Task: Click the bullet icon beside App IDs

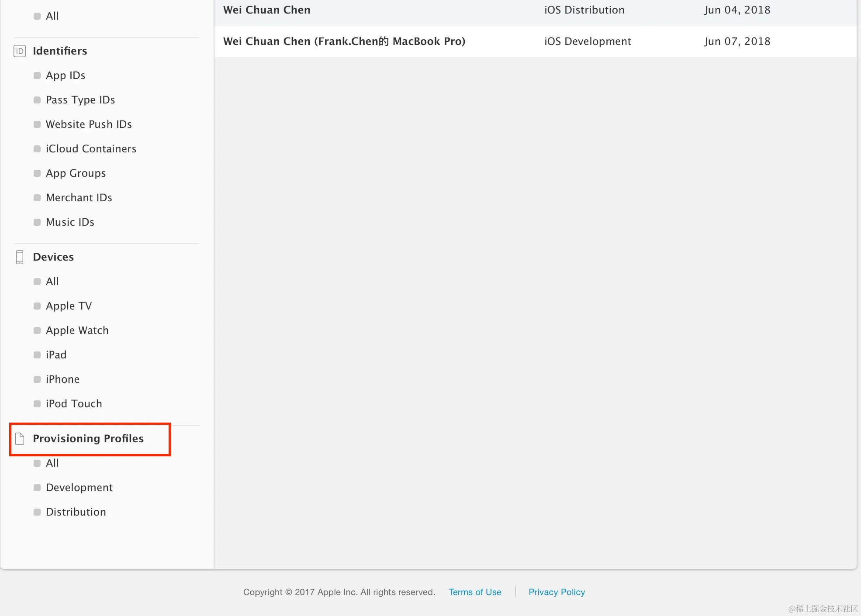Action: coord(37,76)
